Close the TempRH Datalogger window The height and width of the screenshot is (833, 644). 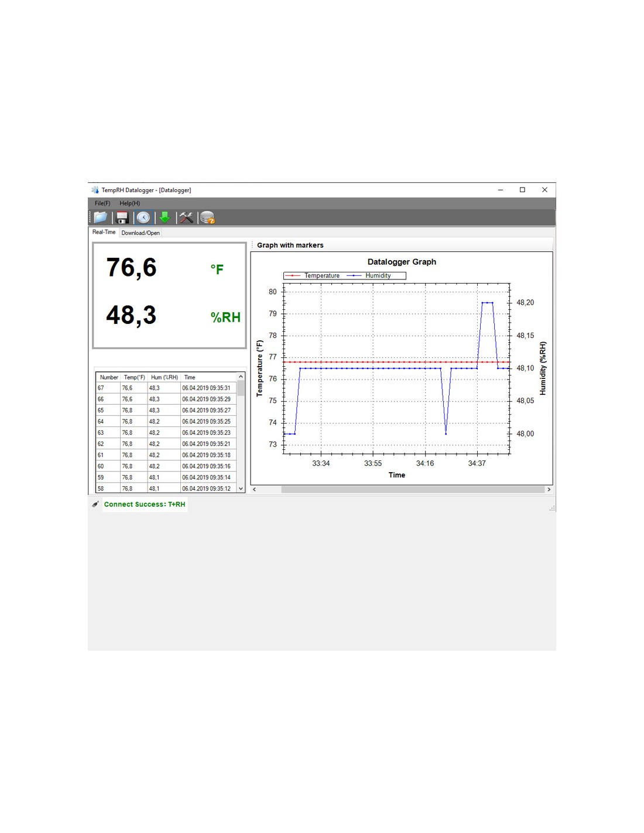coord(544,190)
